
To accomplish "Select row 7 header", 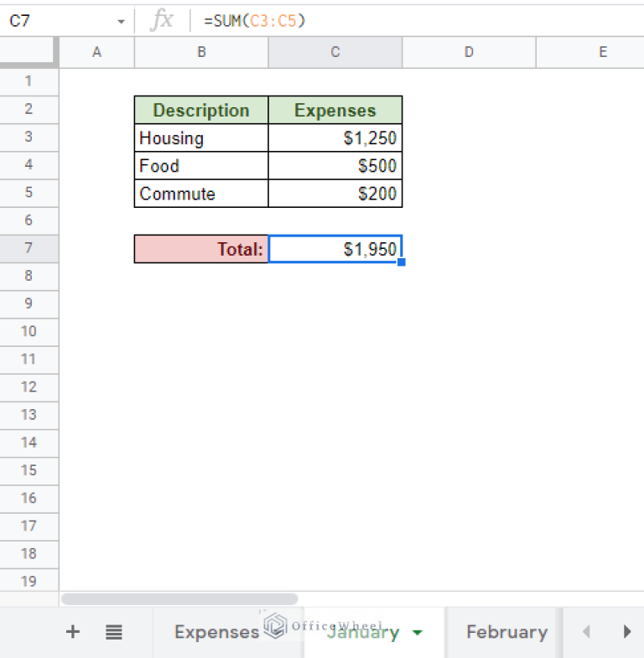I will tap(29, 248).
